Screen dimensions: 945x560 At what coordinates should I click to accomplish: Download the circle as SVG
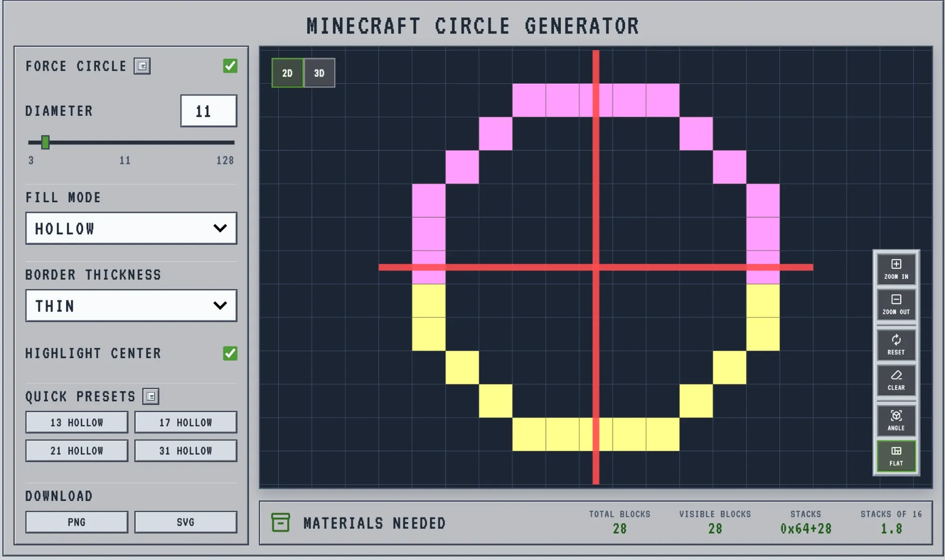tap(186, 522)
